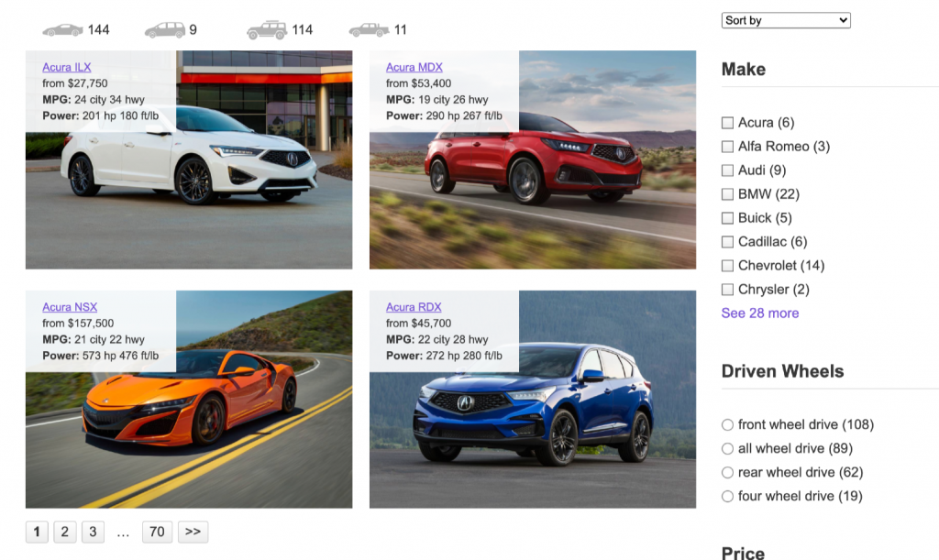Filter by minivan body type icon
The image size is (939, 560).
pos(165,30)
